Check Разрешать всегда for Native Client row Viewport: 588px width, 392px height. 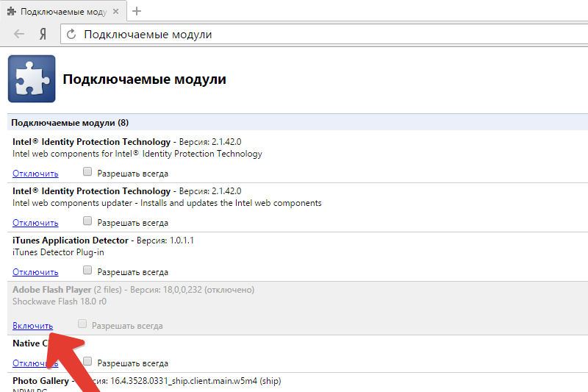click(87, 361)
